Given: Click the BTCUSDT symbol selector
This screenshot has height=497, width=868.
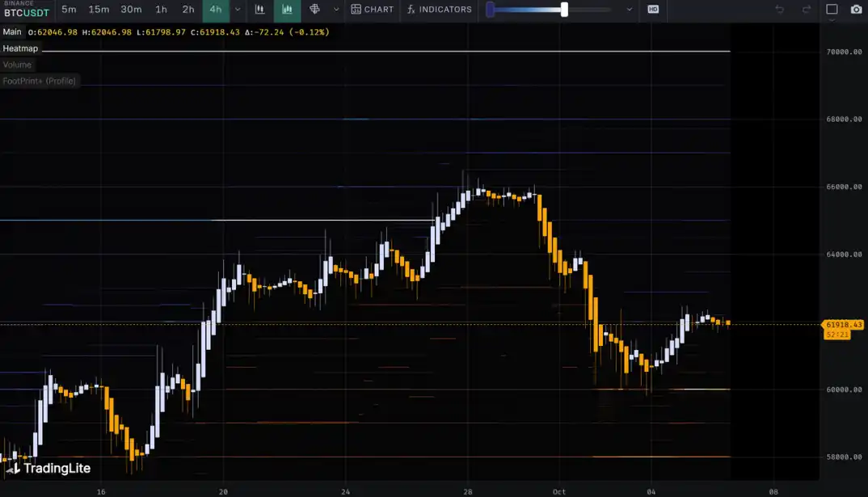Looking at the screenshot, I should (x=26, y=13).
